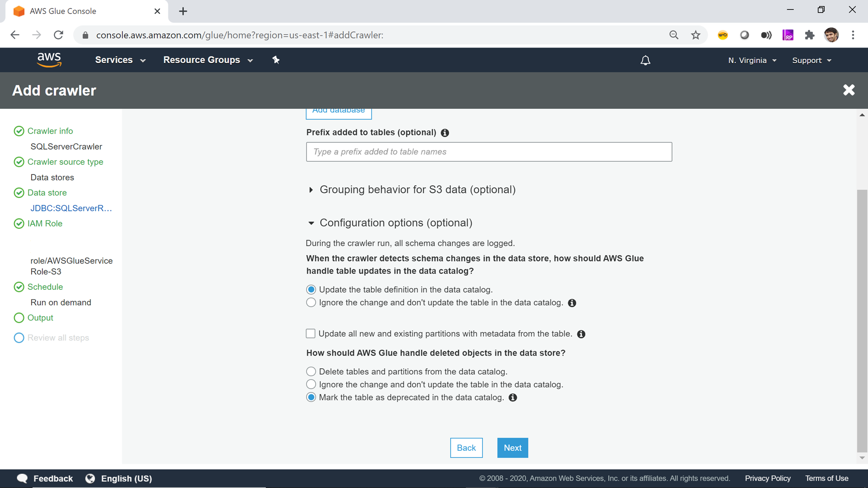Image resolution: width=868 pixels, height=488 pixels.
Task: Select Delete tables and partitions option
Action: 311,371
